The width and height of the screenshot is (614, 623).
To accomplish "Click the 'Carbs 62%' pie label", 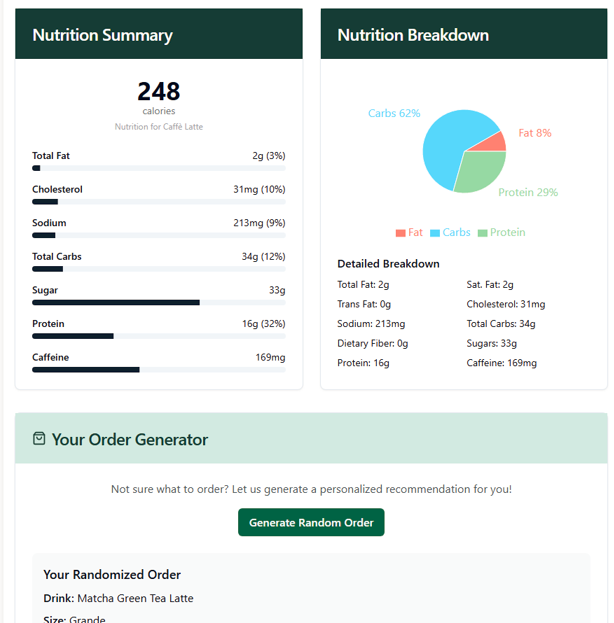I will [x=394, y=113].
